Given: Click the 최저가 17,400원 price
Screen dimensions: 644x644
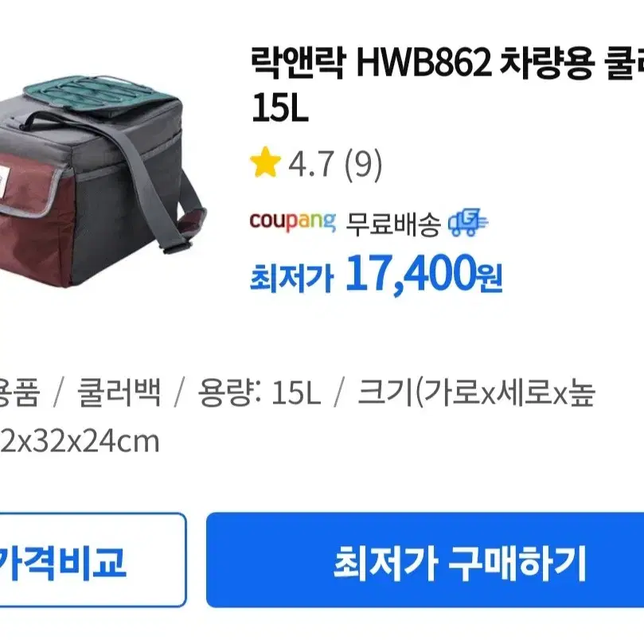Looking at the screenshot, I should [377, 275].
